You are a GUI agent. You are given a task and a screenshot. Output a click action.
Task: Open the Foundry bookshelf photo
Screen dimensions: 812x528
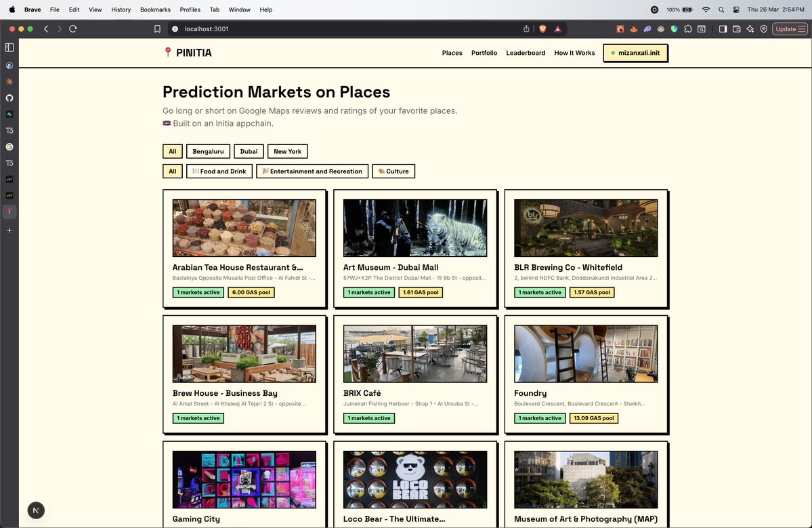(586, 354)
